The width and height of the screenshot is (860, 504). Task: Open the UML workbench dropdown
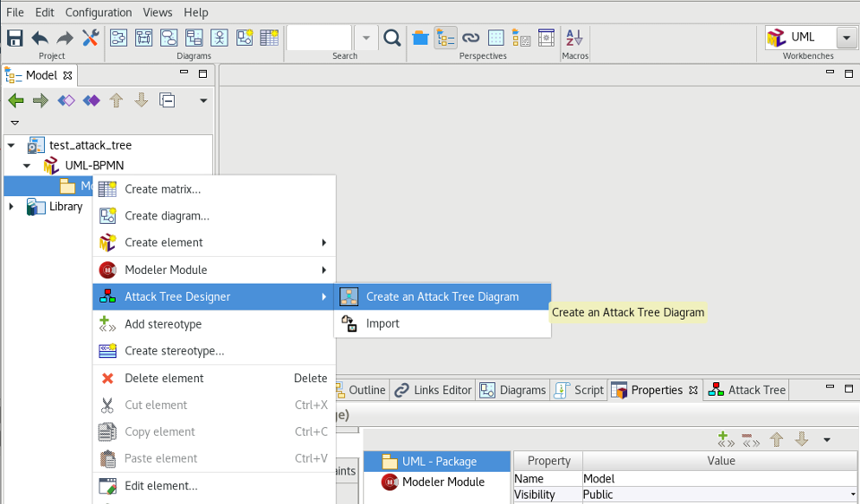[x=847, y=38]
